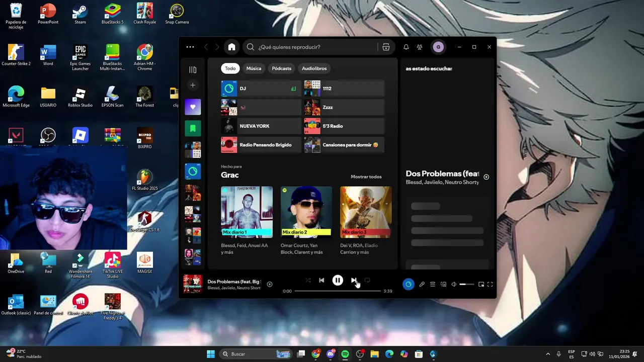Viewport: 644px width, 362px height.
Task: Skip to previous track
Action: pyautogui.click(x=321, y=281)
